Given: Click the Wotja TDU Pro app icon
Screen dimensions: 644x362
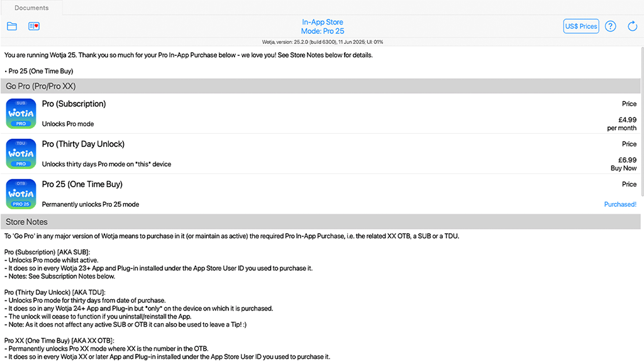Looking at the screenshot, I should 21,154.
